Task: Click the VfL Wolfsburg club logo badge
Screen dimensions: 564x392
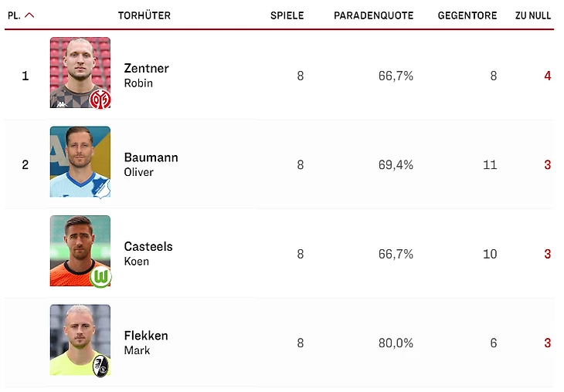Action: point(100,276)
